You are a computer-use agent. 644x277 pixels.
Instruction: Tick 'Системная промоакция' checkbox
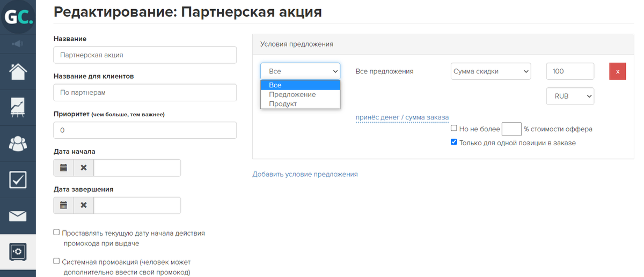point(57,261)
